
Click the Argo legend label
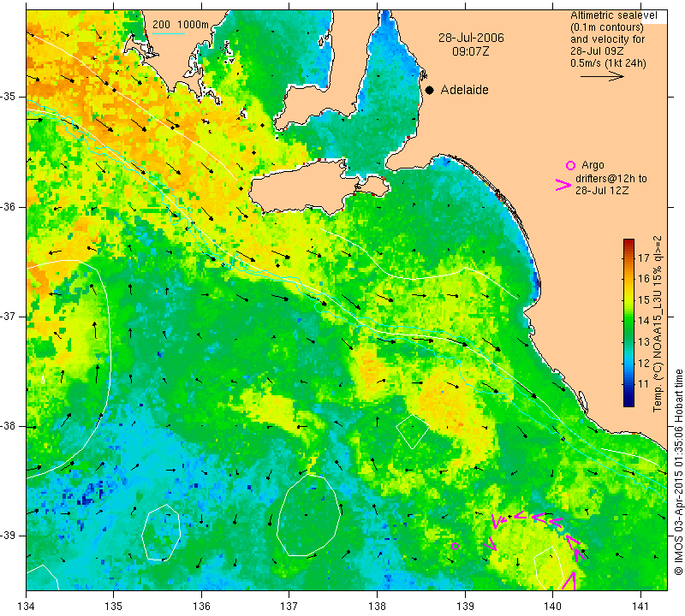[x=593, y=165]
